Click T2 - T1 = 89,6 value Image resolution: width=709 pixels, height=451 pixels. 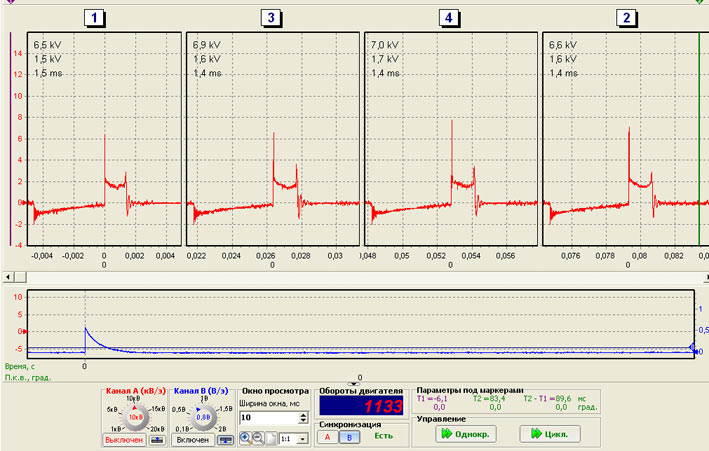[547, 399]
